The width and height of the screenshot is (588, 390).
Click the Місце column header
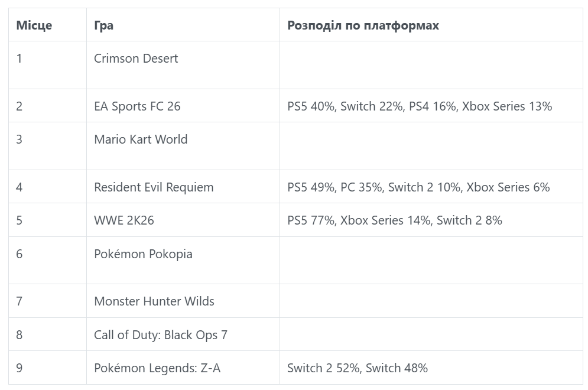point(48,25)
